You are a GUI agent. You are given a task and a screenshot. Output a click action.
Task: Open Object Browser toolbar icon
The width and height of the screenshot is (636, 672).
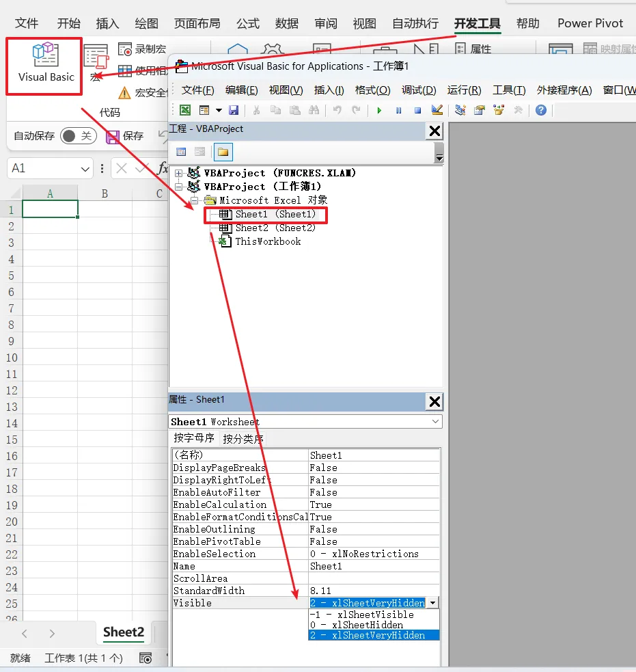coord(499,110)
